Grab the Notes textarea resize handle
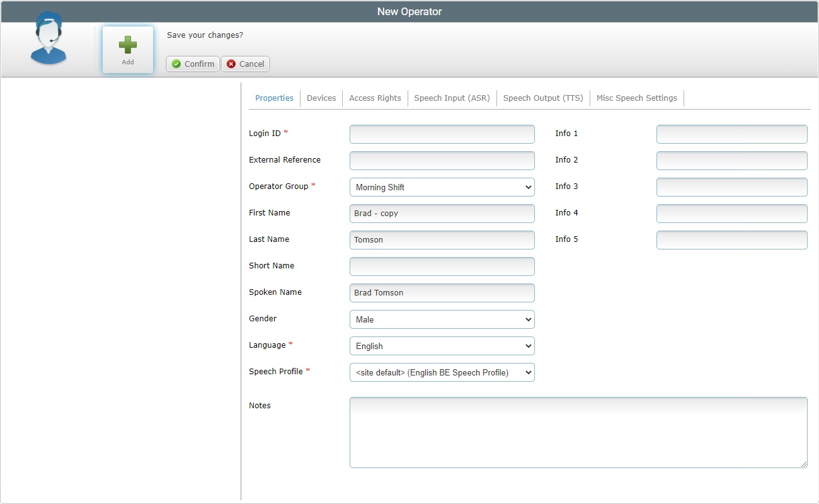Image resolution: width=819 pixels, height=504 pixels. pos(803,464)
